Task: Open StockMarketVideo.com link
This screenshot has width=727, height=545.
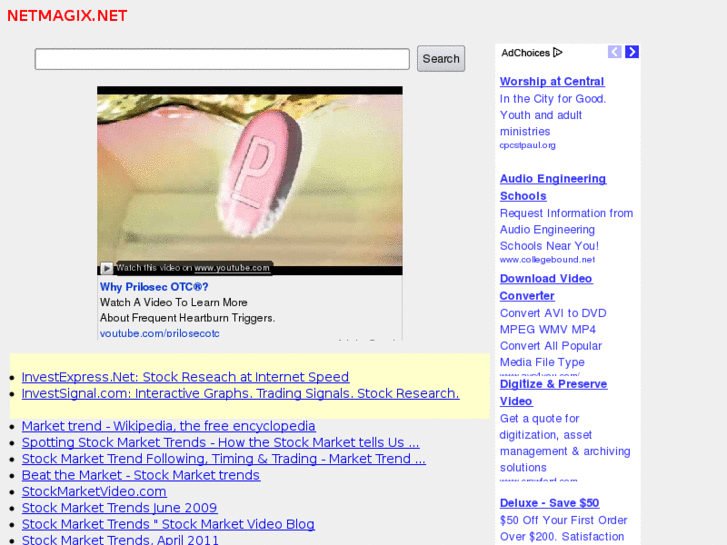Action: click(94, 491)
